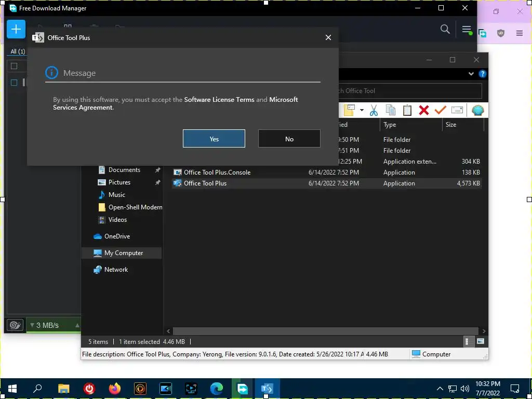Open Pictures in the navigation pane

[119, 182]
